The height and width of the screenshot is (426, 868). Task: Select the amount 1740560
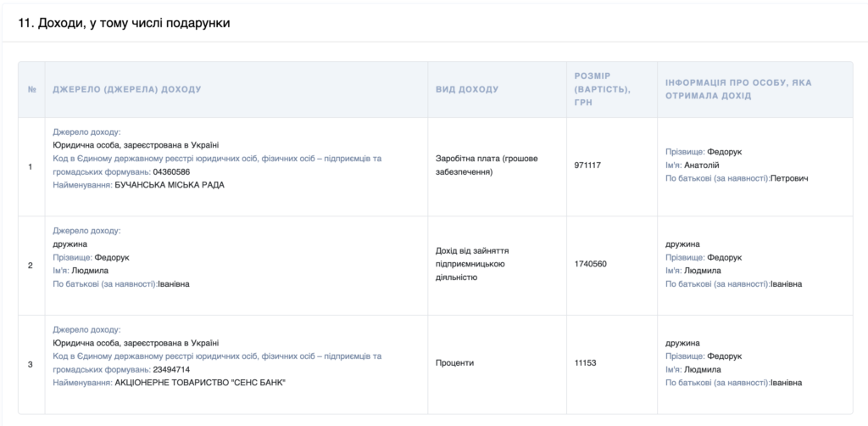pos(590,264)
